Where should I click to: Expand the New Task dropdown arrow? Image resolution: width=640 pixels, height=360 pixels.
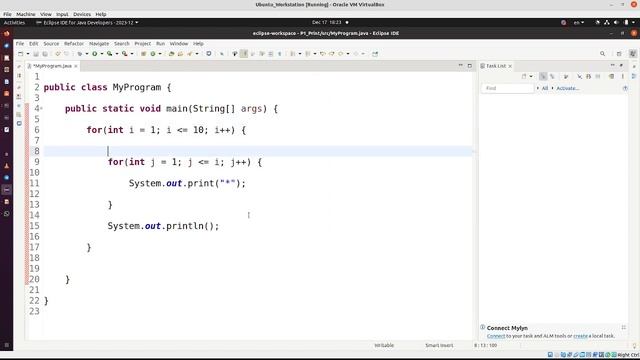point(531,76)
